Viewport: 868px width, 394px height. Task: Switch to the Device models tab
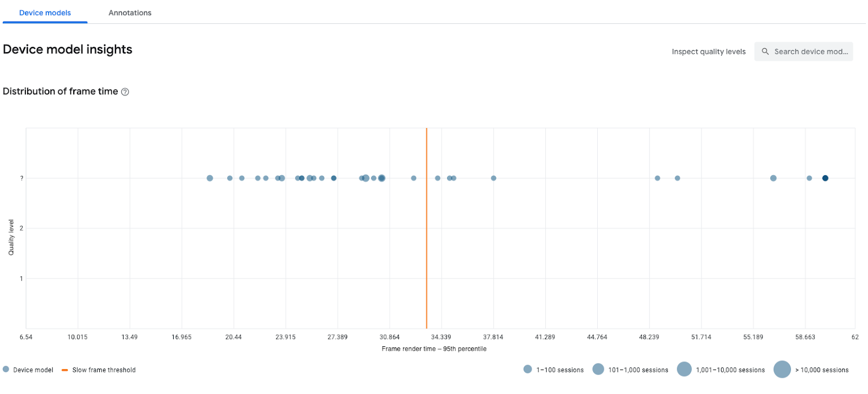[x=45, y=12]
